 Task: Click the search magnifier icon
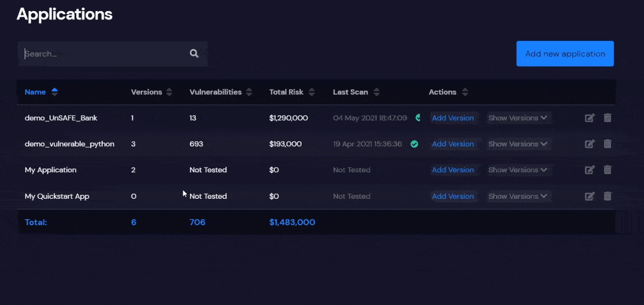coord(194,54)
